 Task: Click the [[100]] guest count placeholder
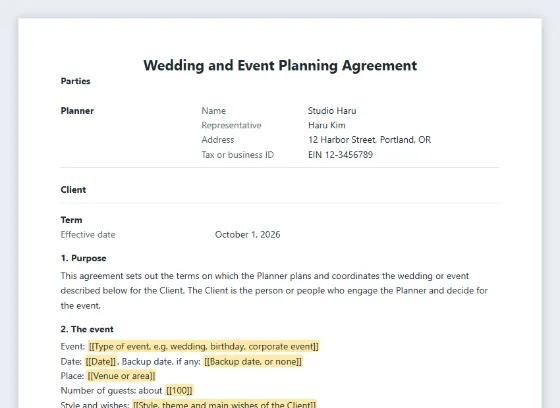(179, 390)
